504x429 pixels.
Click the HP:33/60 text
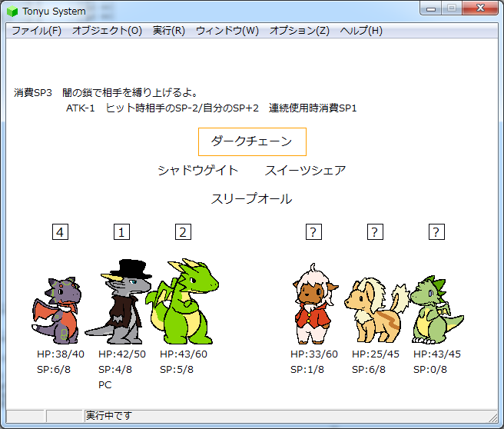[314, 354]
